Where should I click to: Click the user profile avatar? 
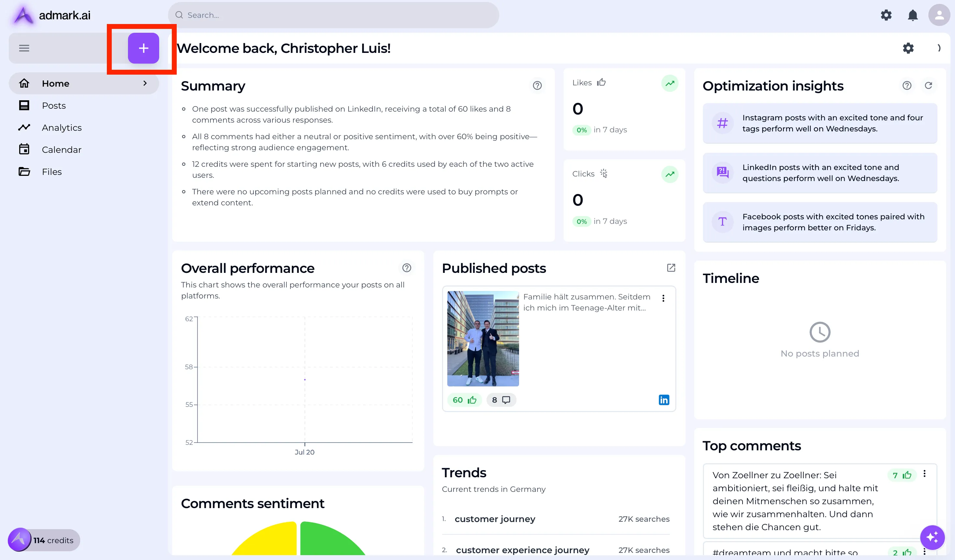click(x=939, y=15)
